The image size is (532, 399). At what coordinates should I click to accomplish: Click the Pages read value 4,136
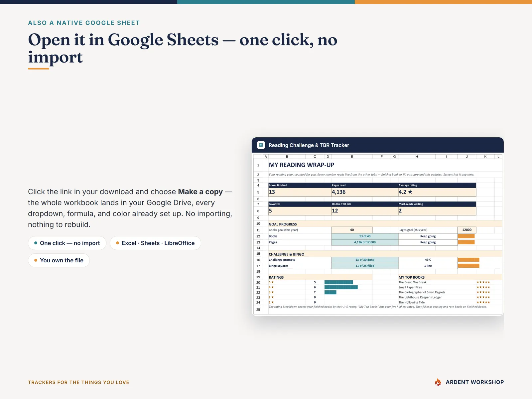point(365,192)
